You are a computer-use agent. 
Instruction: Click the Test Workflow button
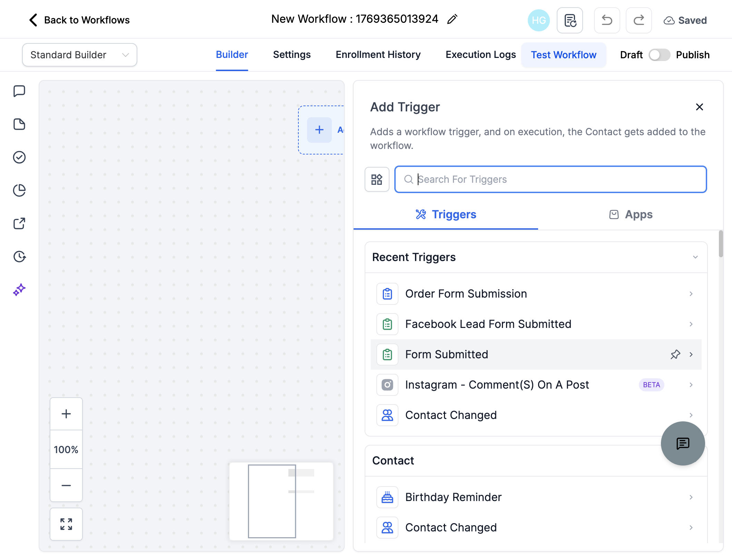click(x=564, y=55)
